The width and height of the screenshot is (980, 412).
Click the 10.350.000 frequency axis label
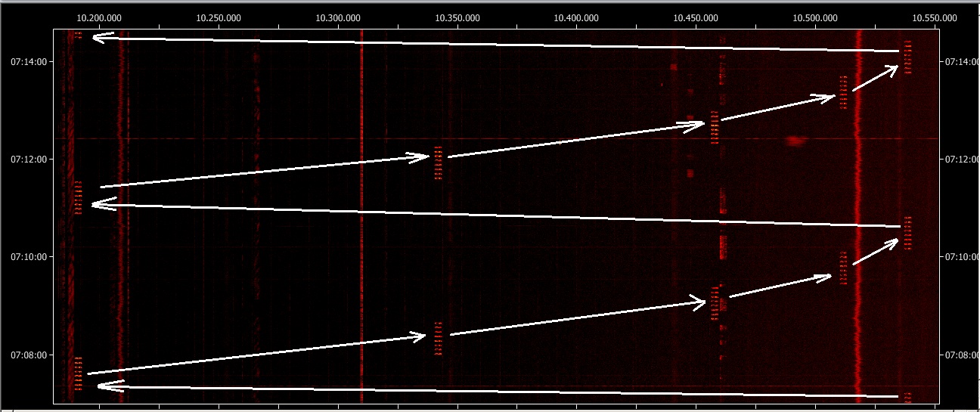pos(458,17)
